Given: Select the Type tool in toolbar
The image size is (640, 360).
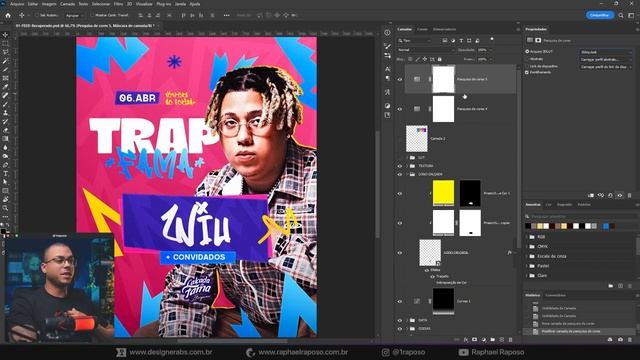Looking at the screenshot, I should (x=5, y=173).
